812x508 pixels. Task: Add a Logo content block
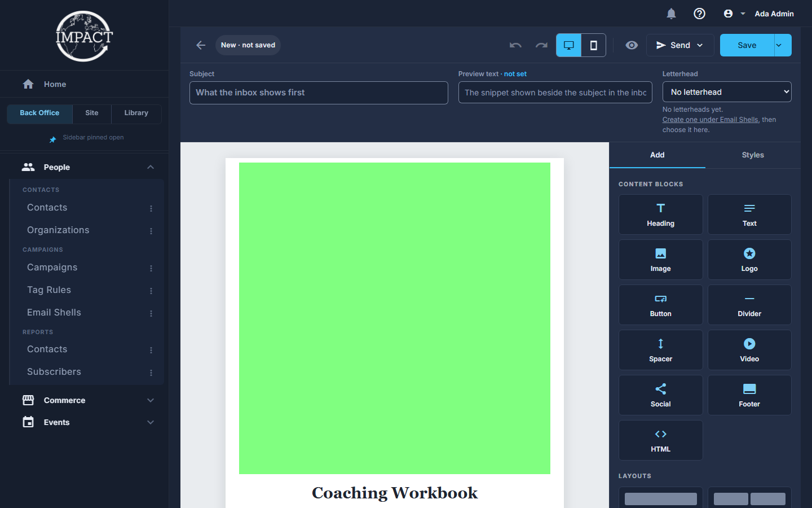point(749,260)
